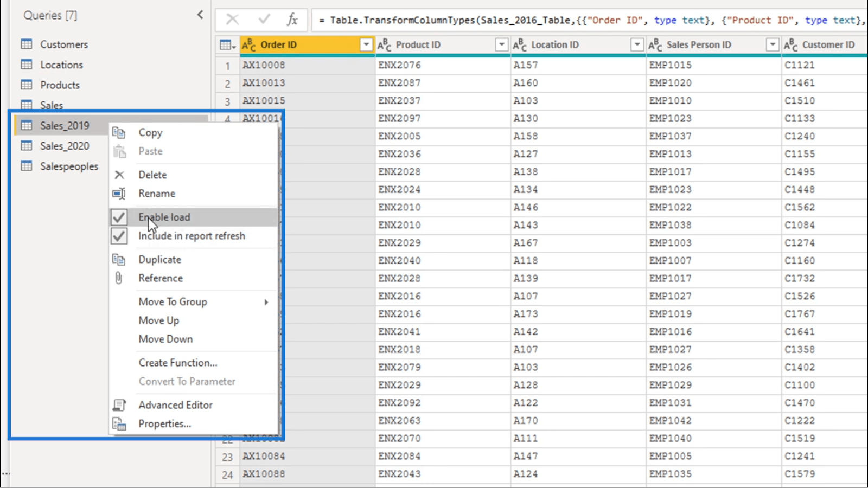Select row number 2 header

[227, 84]
